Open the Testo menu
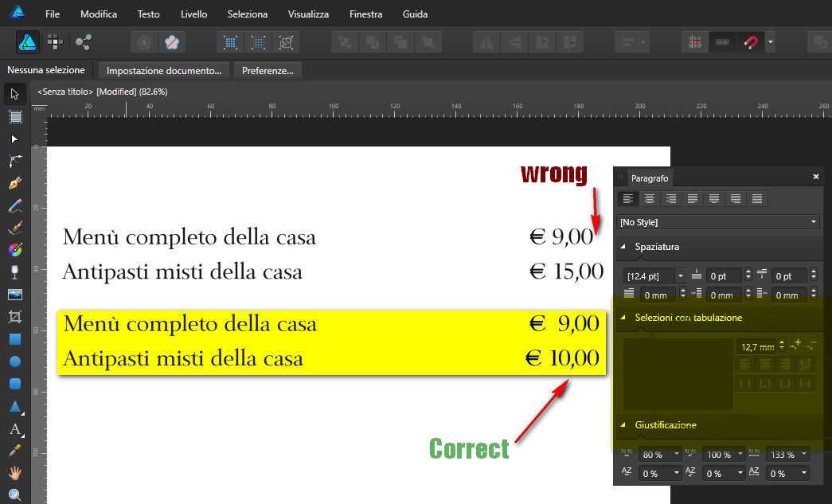 coord(149,14)
